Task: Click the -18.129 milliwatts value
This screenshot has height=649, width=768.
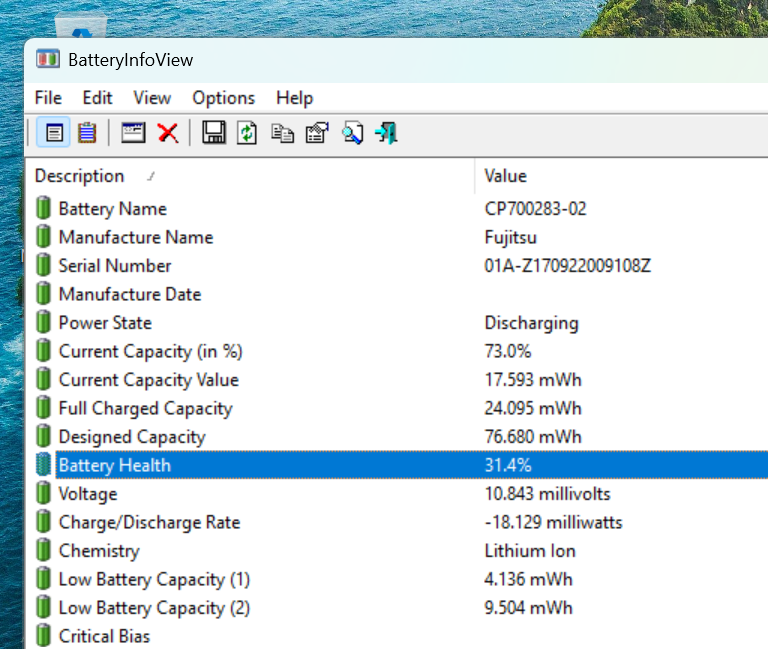Action: (553, 522)
